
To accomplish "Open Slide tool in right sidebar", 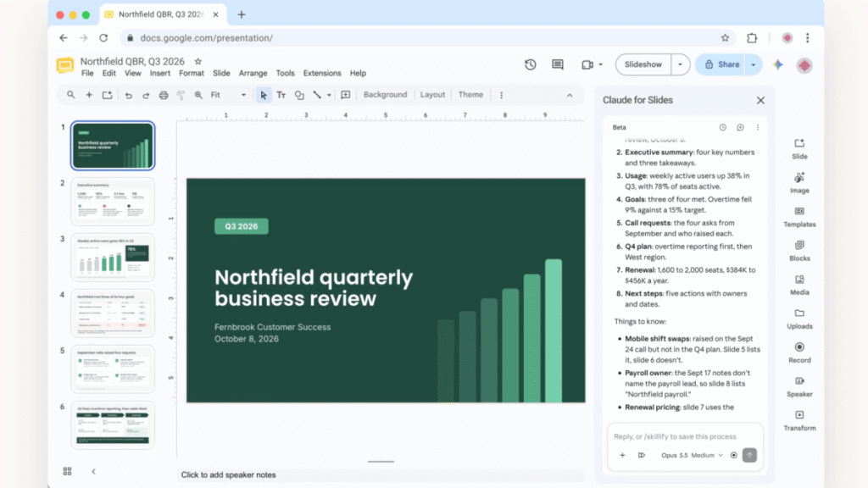I will (799, 149).
